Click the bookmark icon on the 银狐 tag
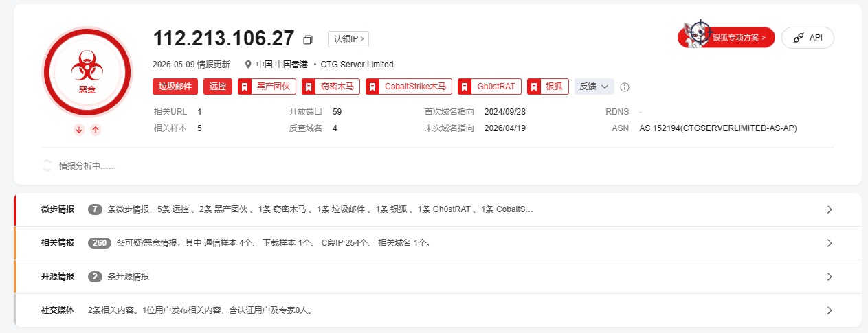Screen dimensions: 868x333 534,87
